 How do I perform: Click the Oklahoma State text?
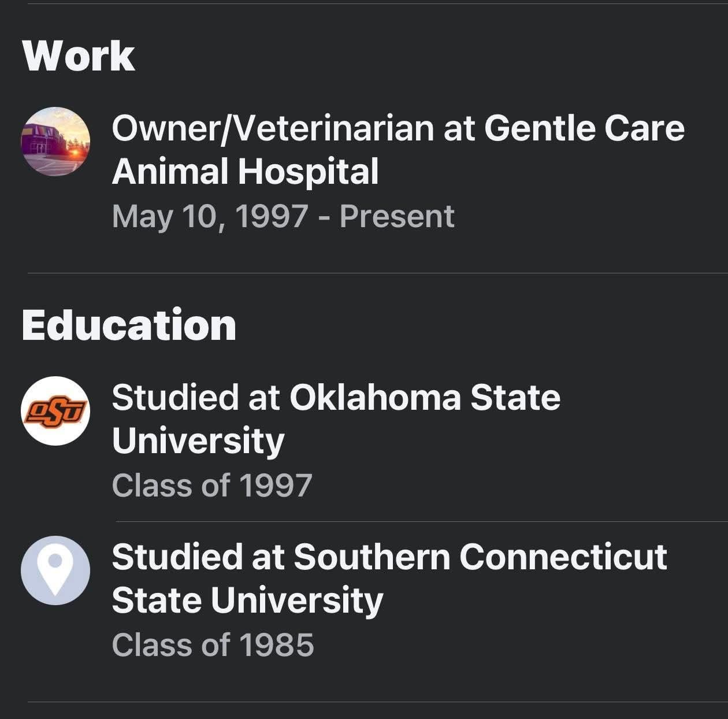[x=425, y=398]
